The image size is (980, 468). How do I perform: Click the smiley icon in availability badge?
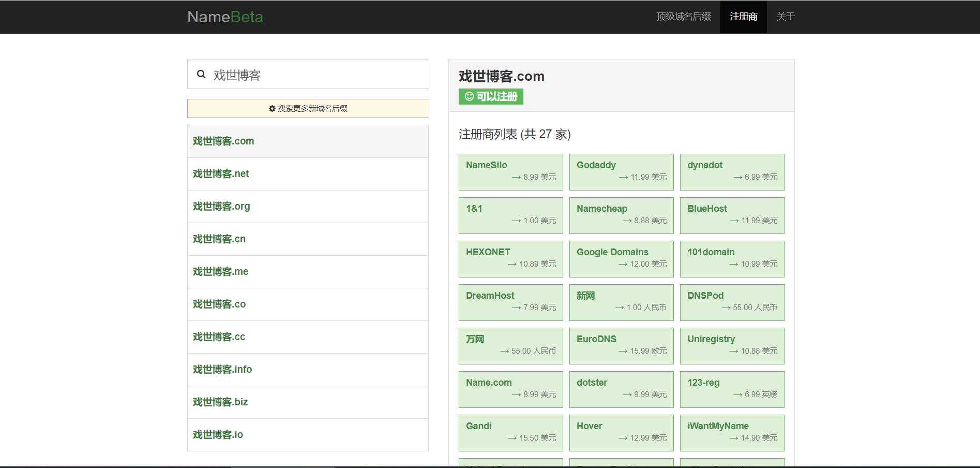pyautogui.click(x=469, y=96)
